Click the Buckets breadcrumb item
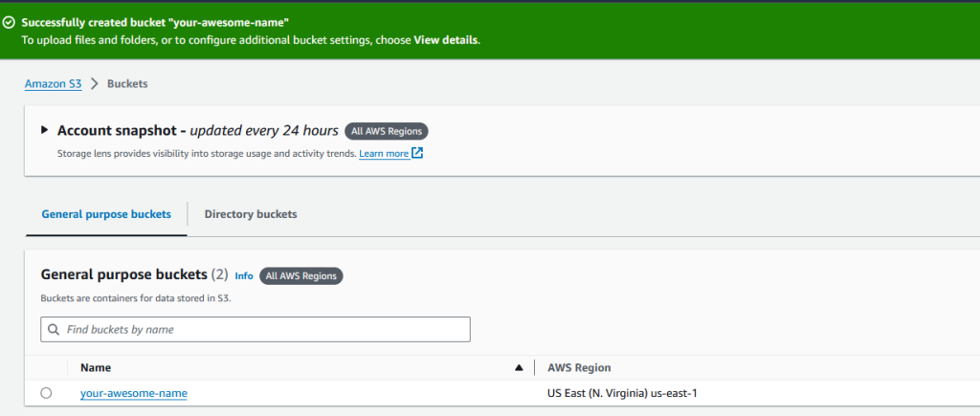 (127, 84)
